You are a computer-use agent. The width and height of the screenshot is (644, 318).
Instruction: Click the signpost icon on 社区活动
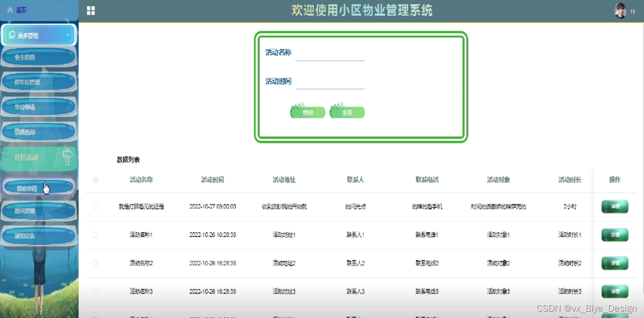click(68, 157)
